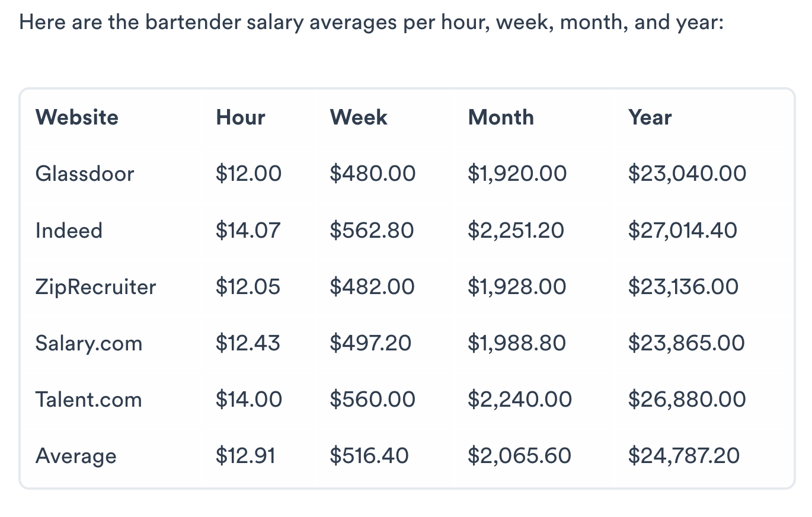This screenshot has width=812, height=517.
Task: Select the Glassdoor row label
Action: tap(85, 174)
